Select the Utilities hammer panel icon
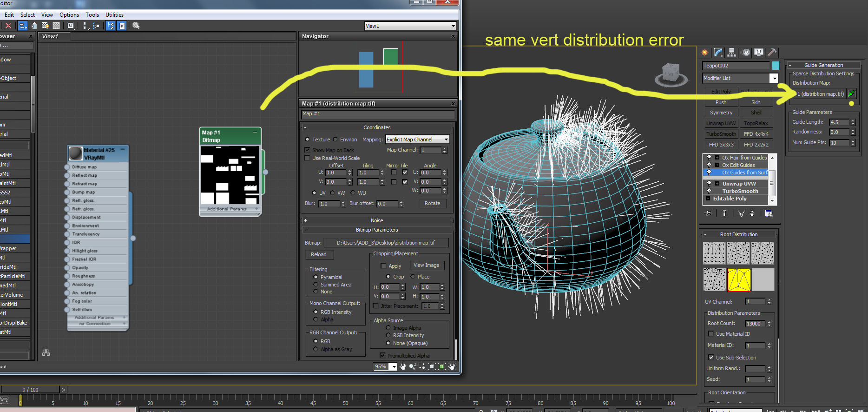The height and width of the screenshot is (412, 868). [x=772, y=53]
